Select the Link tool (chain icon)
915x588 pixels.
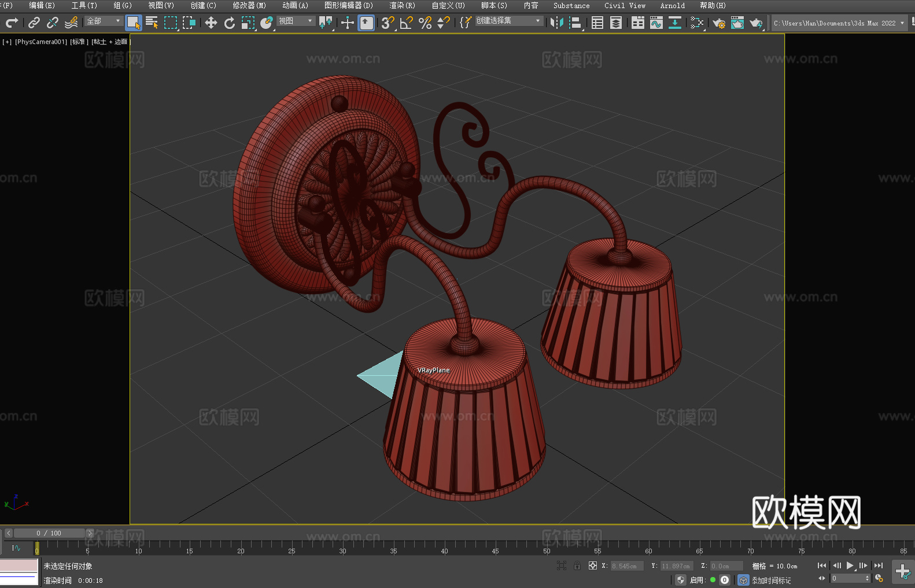point(34,23)
